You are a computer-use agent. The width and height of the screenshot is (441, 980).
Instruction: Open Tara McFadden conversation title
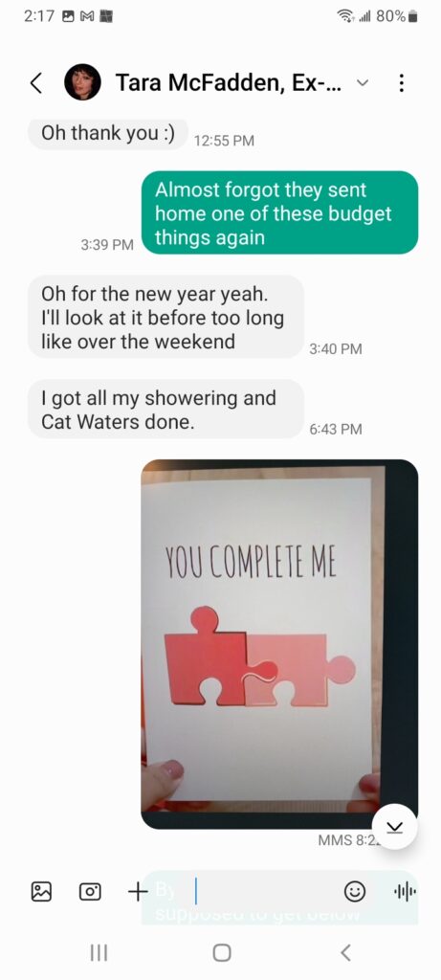click(229, 82)
